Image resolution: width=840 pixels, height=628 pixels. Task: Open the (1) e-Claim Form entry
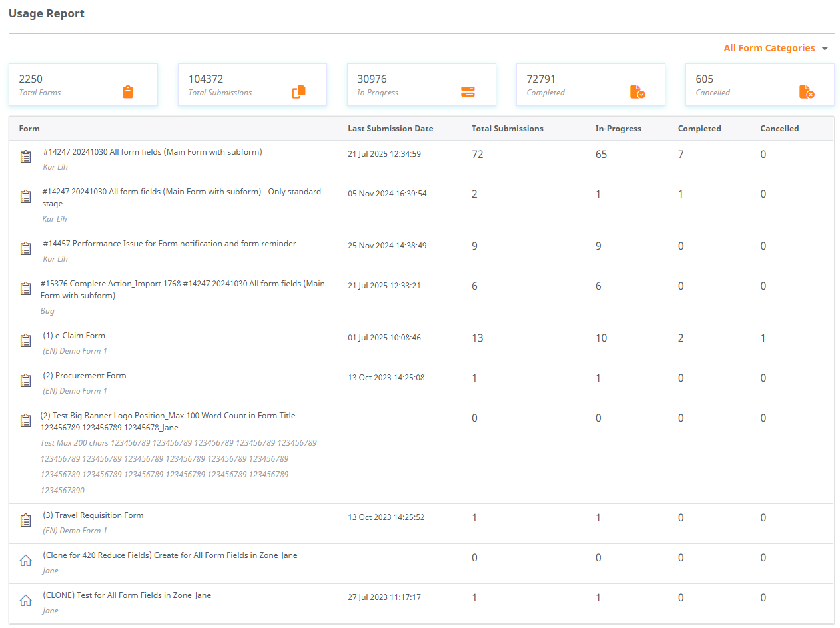[74, 336]
